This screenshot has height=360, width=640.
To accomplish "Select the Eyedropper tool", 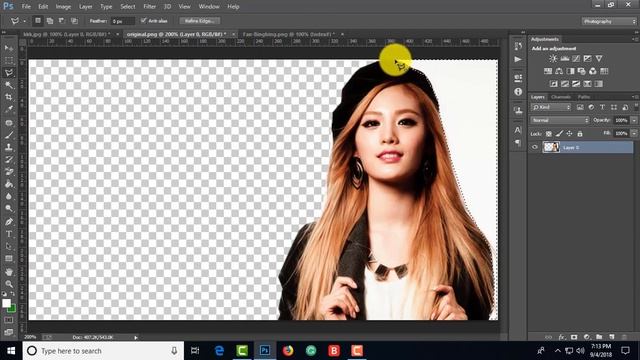I will click(x=9, y=109).
